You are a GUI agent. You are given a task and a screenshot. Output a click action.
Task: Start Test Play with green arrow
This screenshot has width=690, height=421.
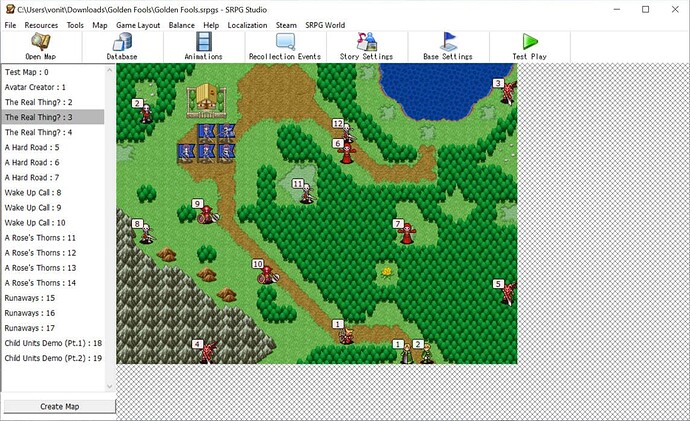[529, 42]
